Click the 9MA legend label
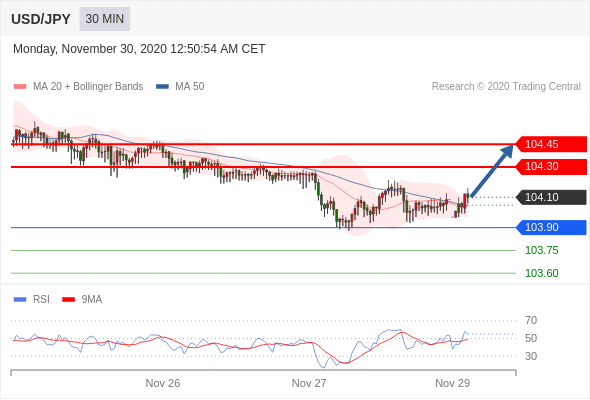The height and width of the screenshot is (400, 590). coord(92,300)
